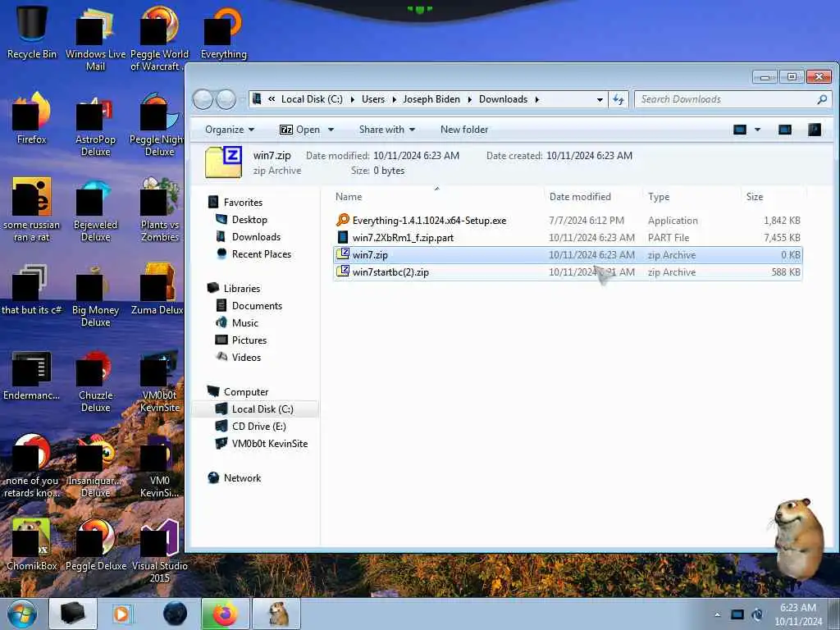Open Downloads in Favorites sidebar

256,237
